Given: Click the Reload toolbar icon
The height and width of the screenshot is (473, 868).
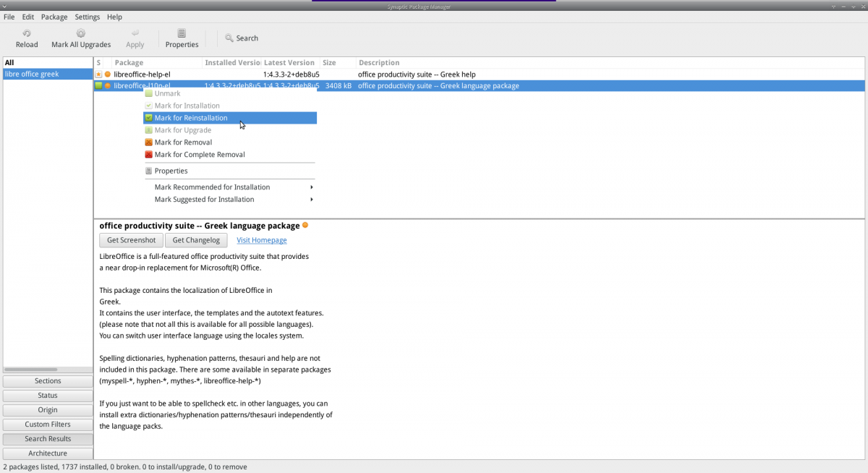Looking at the screenshot, I should (x=27, y=33).
